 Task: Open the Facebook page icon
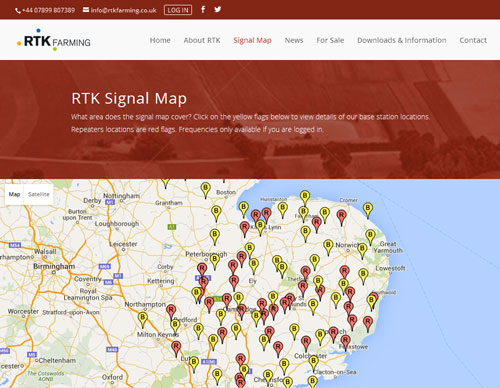[x=203, y=9]
